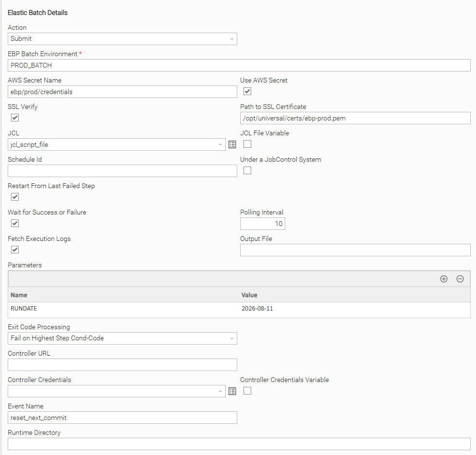
Task: Click AWS Secret Name field
Action: click(x=122, y=92)
